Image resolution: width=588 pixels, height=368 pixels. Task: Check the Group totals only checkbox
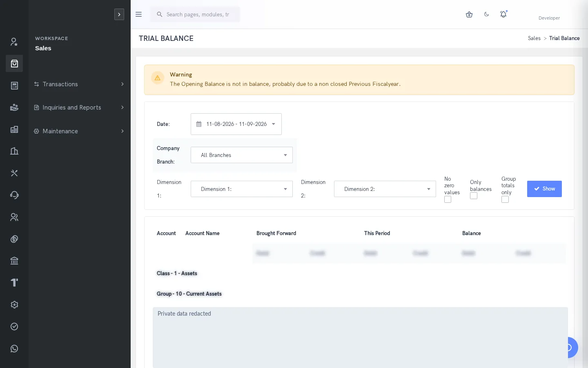(505, 200)
